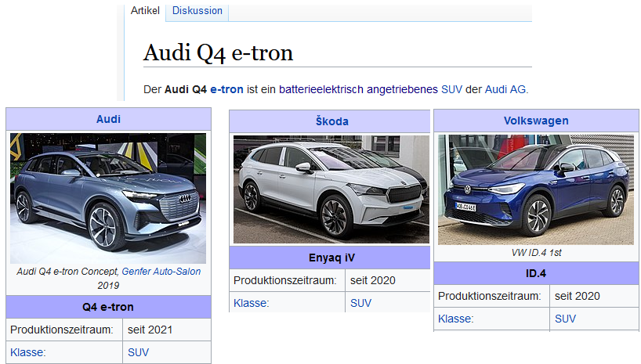Image resolution: width=641 pixels, height=364 pixels.
Task: Visit the Audi AG link
Action: 505,89
